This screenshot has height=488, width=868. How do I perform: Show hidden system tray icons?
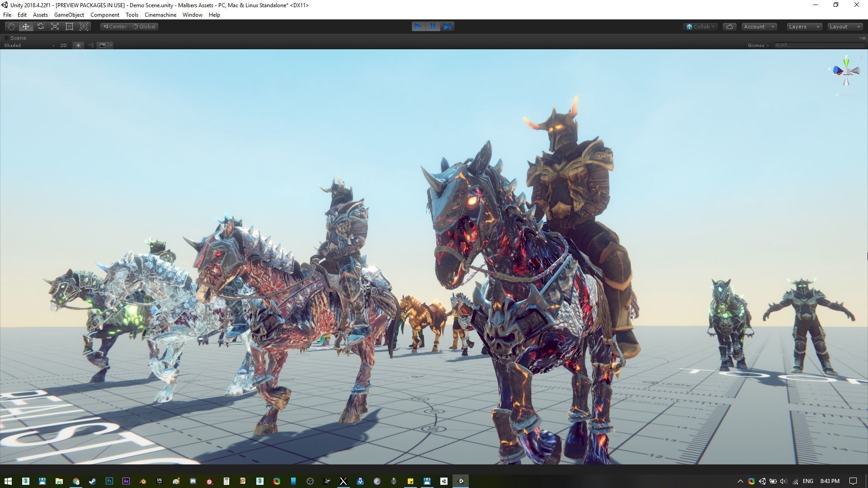(x=740, y=481)
